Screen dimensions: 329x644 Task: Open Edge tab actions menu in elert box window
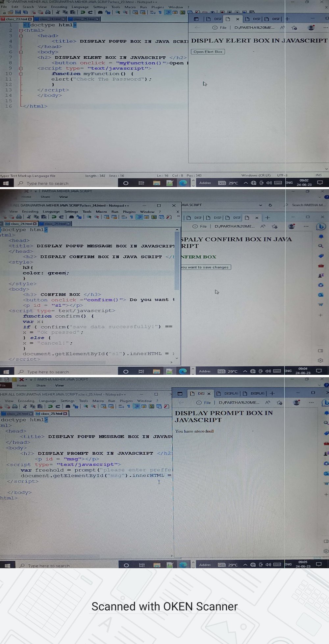pyautogui.click(x=196, y=19)
